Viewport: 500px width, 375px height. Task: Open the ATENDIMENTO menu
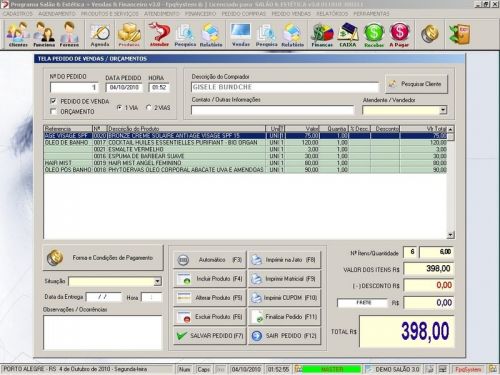pos(162,14)
